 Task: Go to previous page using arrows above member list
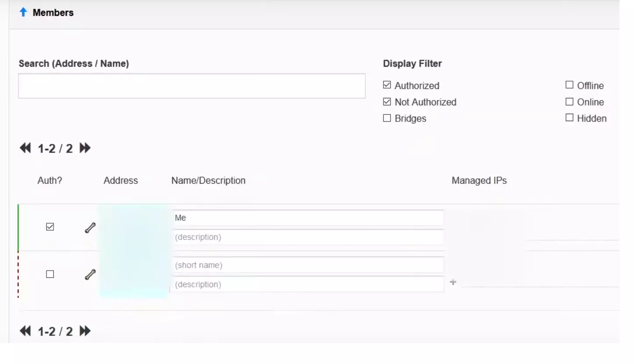coord(25,148)
